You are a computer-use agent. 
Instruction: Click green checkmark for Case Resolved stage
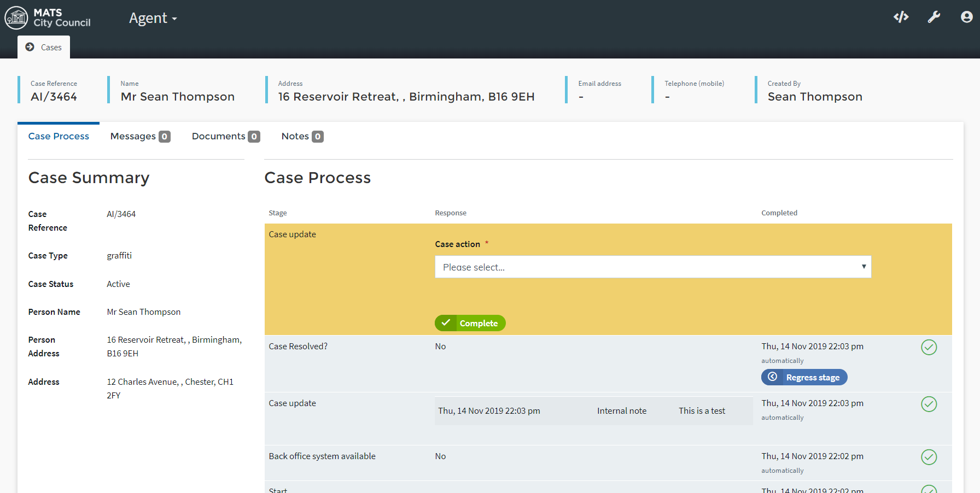coord(929,347)
